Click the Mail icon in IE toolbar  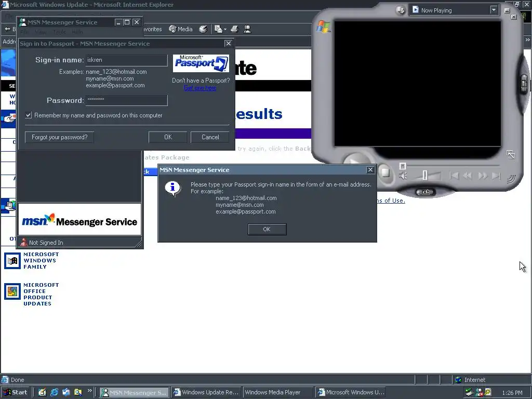pos(219,29)
